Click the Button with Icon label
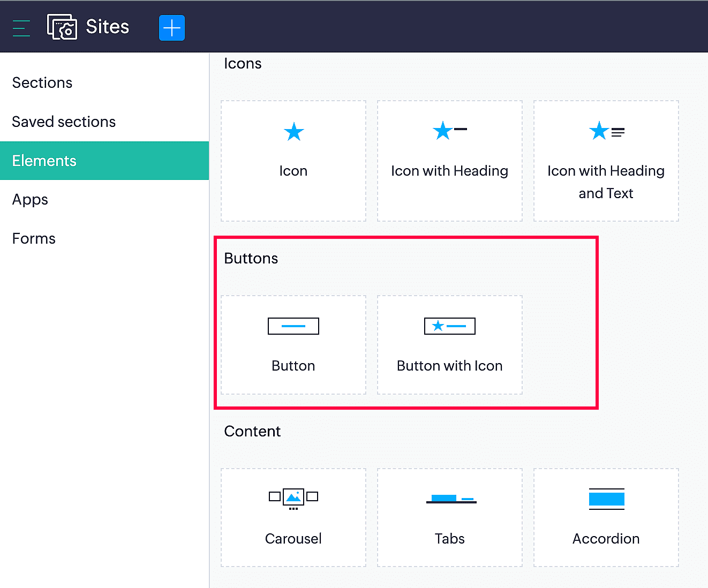The width and height of the screenshot is (708, 588). point(449,366)
